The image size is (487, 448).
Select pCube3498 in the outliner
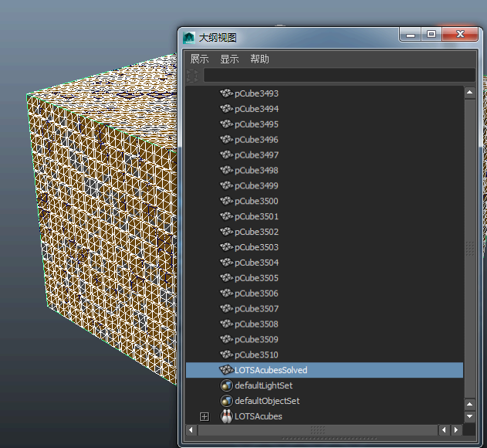pyautogui.click(x=256, y=171)
